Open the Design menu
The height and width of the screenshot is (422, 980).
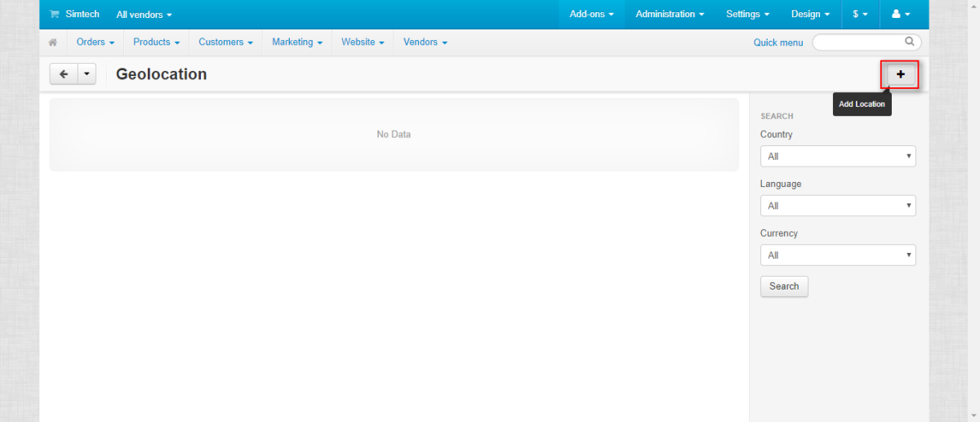pos(810,15)
